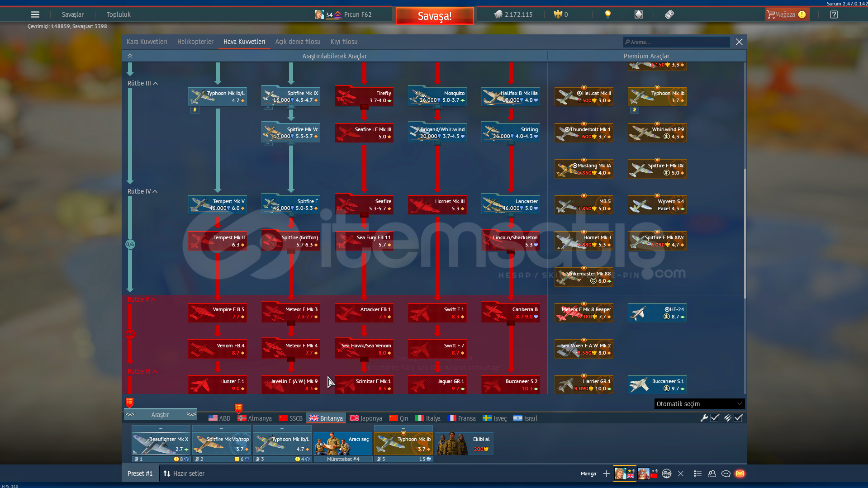Click the sort arrows icon beside Hazır setler
This screenshot has height=488, width=868.
click(167, 474)
